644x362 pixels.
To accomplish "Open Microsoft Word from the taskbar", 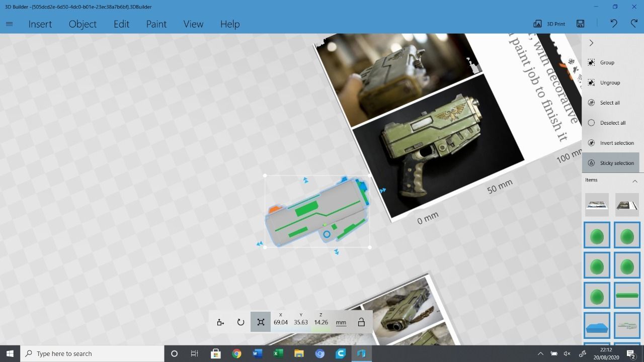I will click(257, 353).
